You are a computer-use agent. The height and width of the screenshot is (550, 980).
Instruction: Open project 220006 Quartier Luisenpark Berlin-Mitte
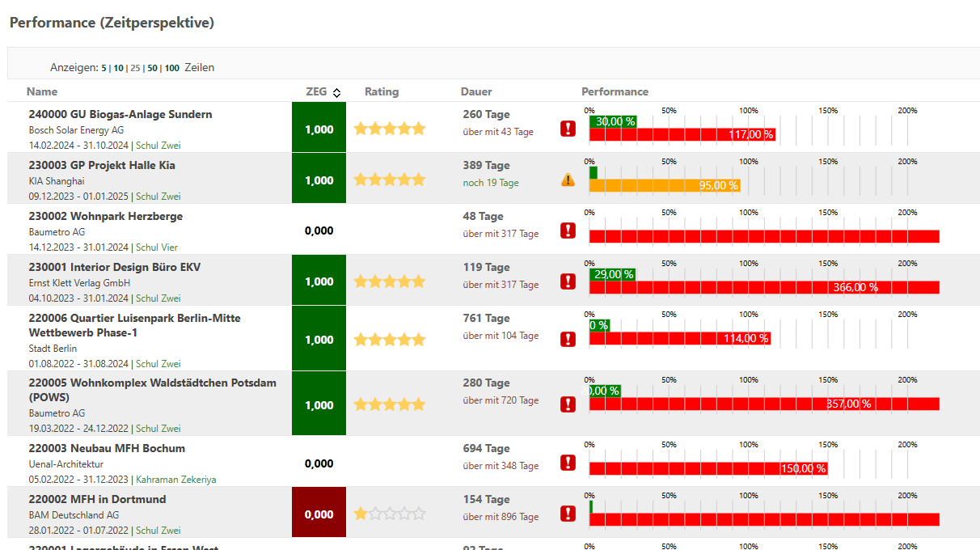[134, 325]
